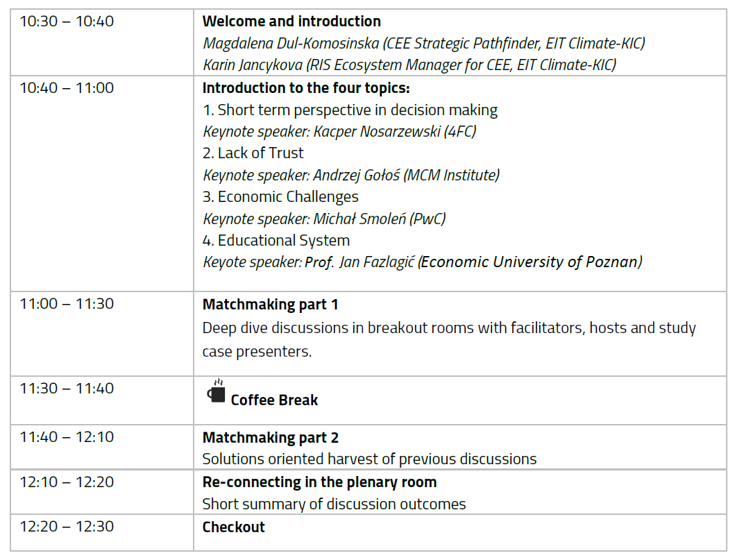Select the 10:30 – 10:40 time slot
Screen dimensions: 735x560
(67, 22)
